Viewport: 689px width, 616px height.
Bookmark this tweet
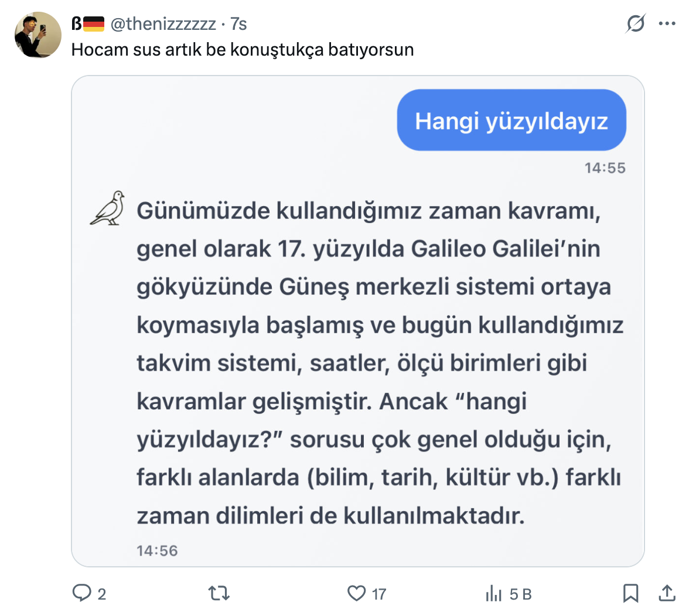tap(630, 594)
